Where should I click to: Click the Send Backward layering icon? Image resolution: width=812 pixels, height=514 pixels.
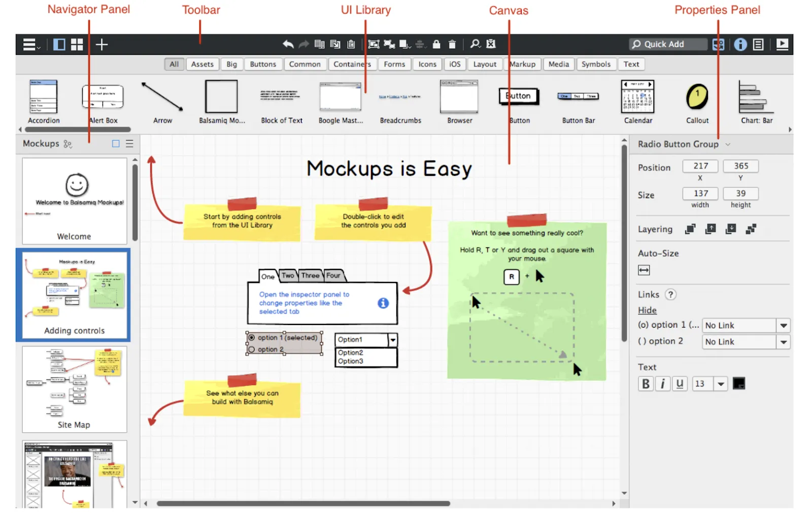pyautogui.click(x=730, y=229)
